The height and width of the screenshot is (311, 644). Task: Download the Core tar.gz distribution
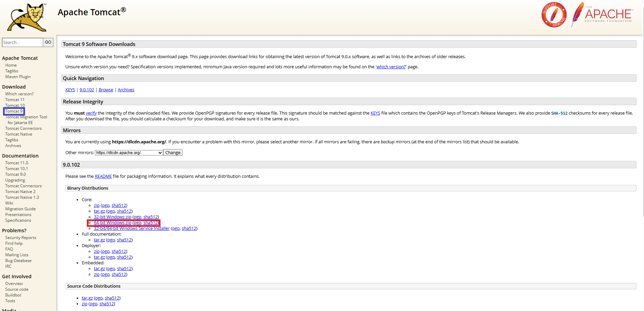point(99,211)
